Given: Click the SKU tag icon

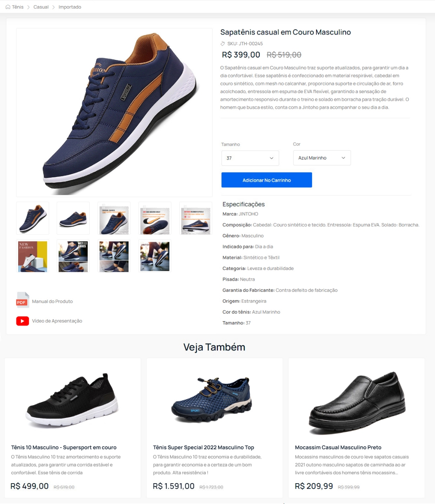Looking at the screenshot, I should coord(223,44).
